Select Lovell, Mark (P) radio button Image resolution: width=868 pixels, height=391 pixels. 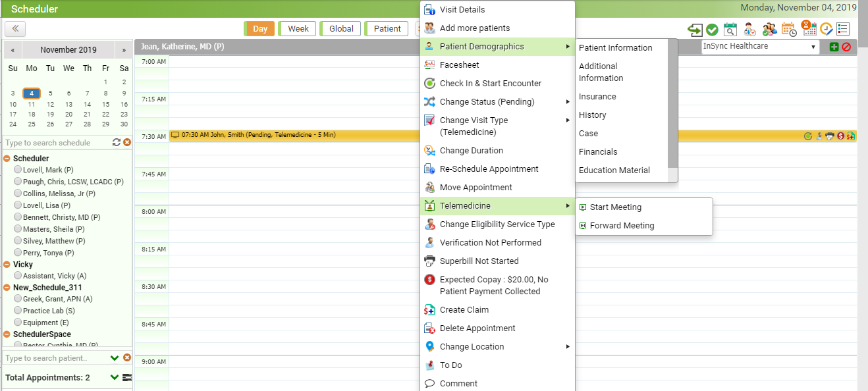[18, 169]
